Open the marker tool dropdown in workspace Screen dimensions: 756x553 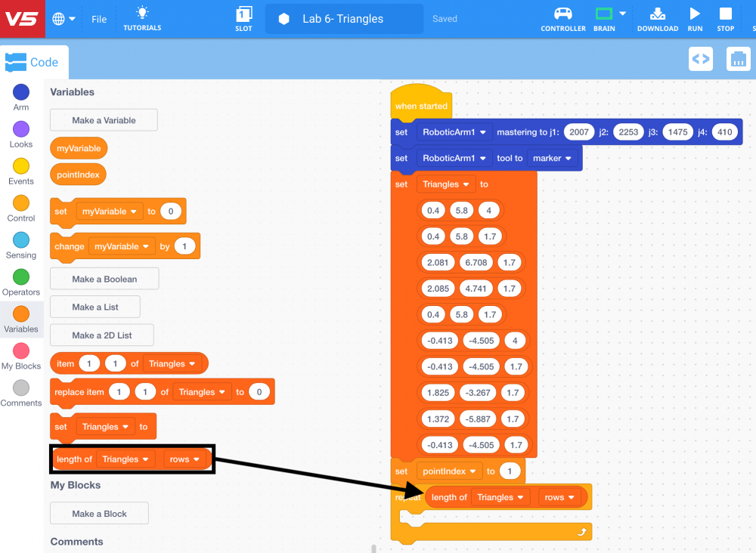553,159
